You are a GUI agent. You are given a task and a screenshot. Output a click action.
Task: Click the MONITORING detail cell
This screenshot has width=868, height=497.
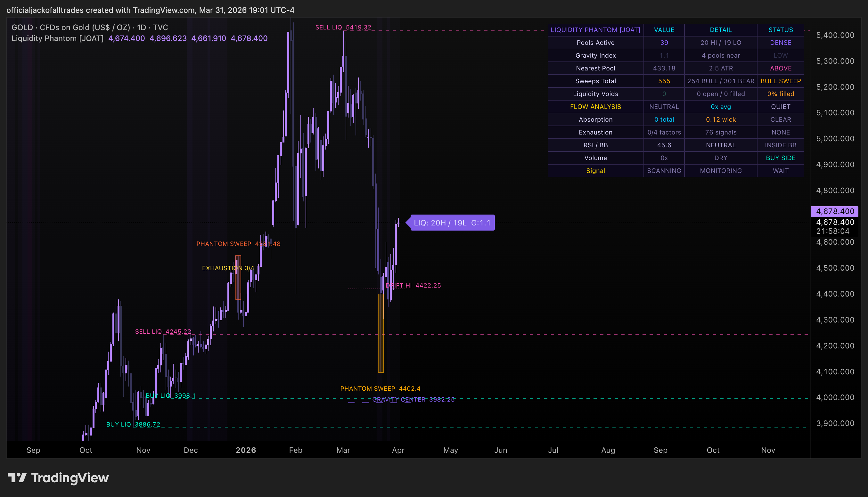[721, 171]
